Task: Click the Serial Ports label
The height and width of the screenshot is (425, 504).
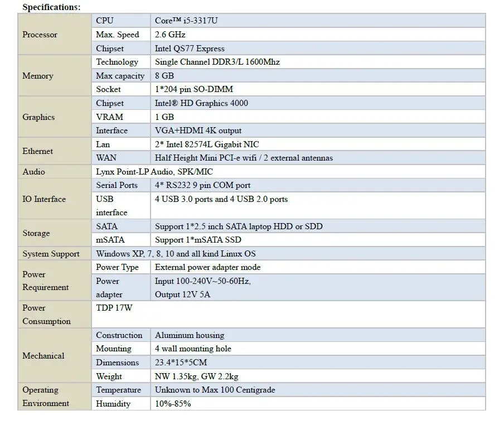Action: tap(117, 185)
